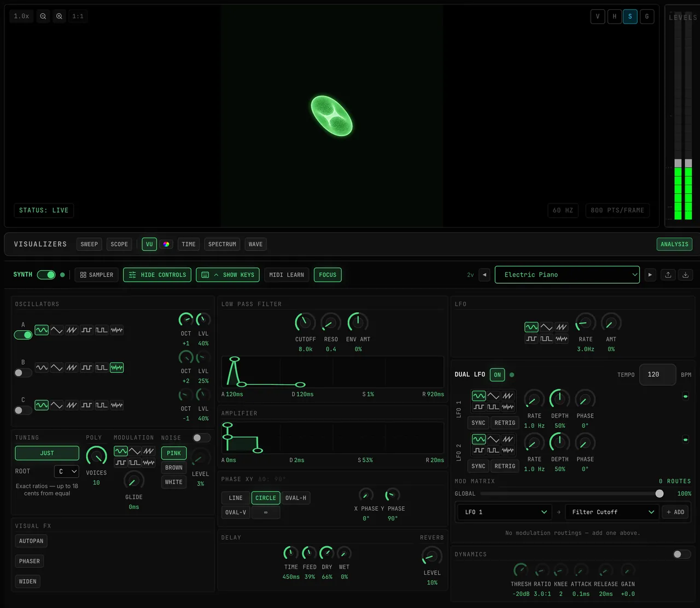The width and height of the screenshot is (700, 608).
Task: Add a modulation route with Add
Action: (x=676, y=512)
